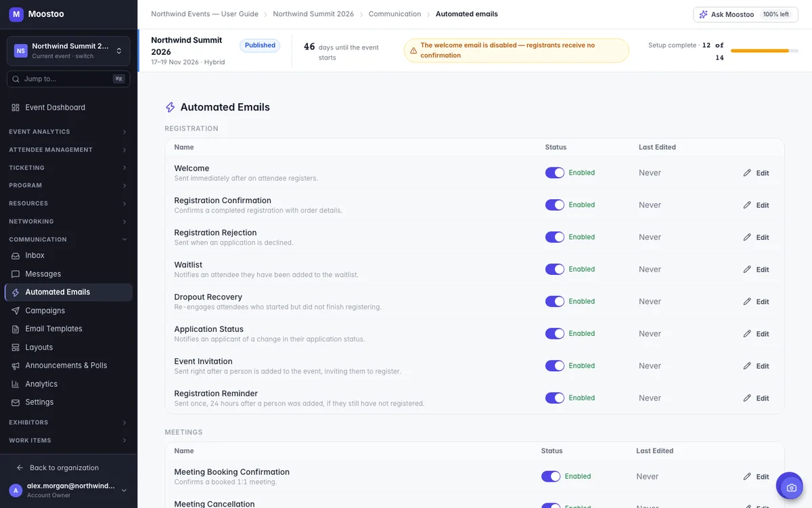Viewport: 812px width, 508px height.
Task: Toggle the Application Status email switch
Action: [555, 334]
